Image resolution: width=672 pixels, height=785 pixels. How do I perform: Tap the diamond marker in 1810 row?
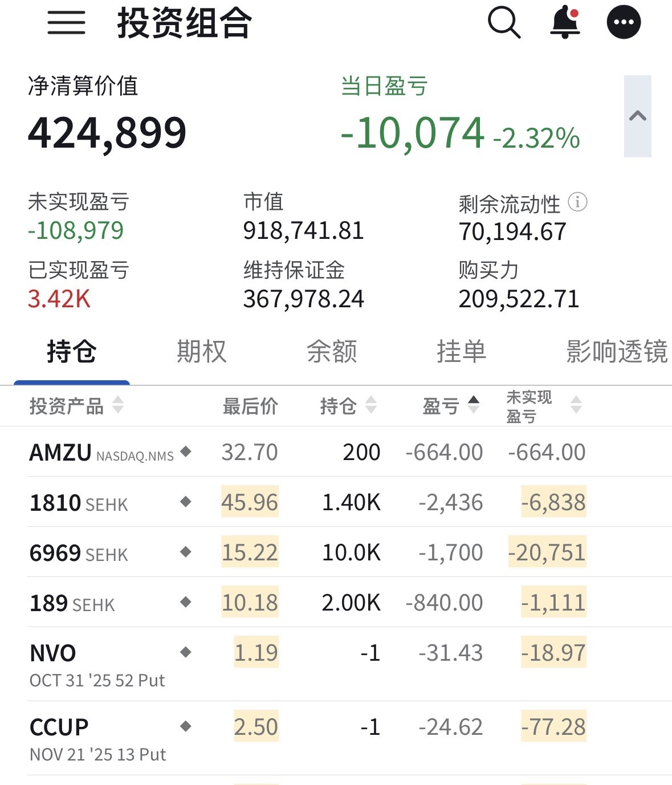pyautogui.click(x=185, y=502)
